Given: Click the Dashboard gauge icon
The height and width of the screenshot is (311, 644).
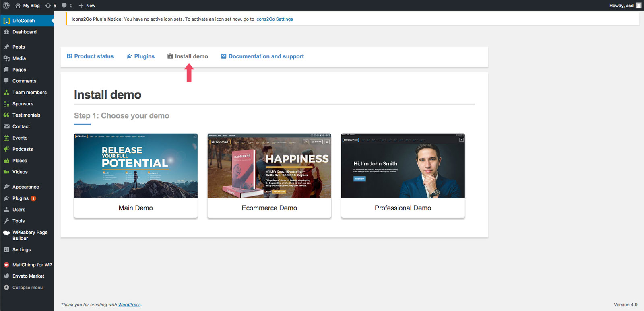Looking at the screenshot, I should [x=6, y=32].
